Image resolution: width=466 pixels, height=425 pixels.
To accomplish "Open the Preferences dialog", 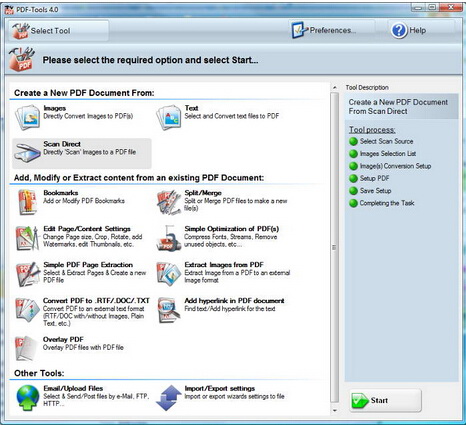I will (323, 30).
